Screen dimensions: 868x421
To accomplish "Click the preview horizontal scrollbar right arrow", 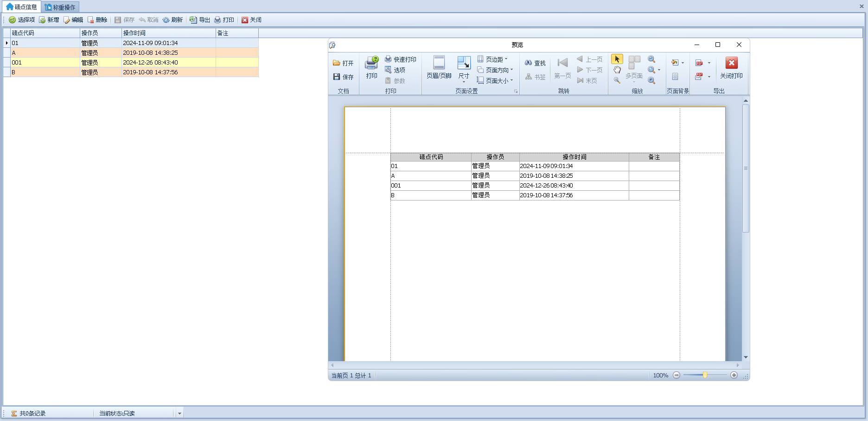I will pos(738,365).
